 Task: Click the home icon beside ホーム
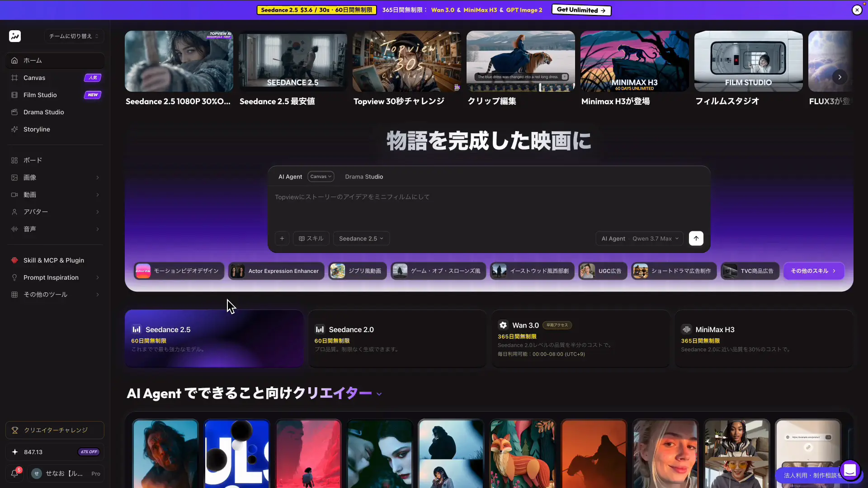click(14, 61)
